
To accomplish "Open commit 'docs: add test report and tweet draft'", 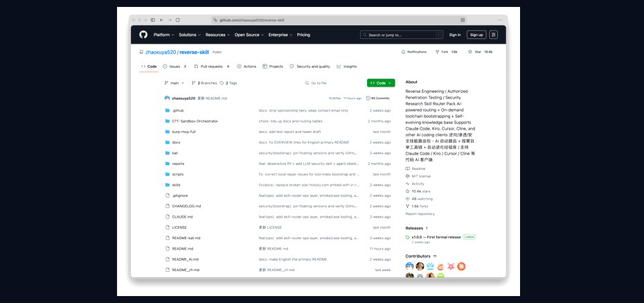I will pyautogui.click(x=289, y=132).
